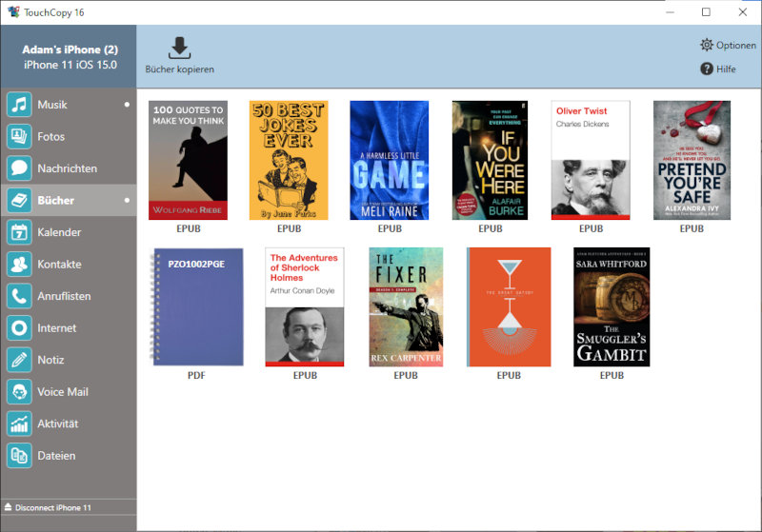This screenshot has width=762, height=532.
Task: Click the white dot beside Bücher
Action: point(127,200)
